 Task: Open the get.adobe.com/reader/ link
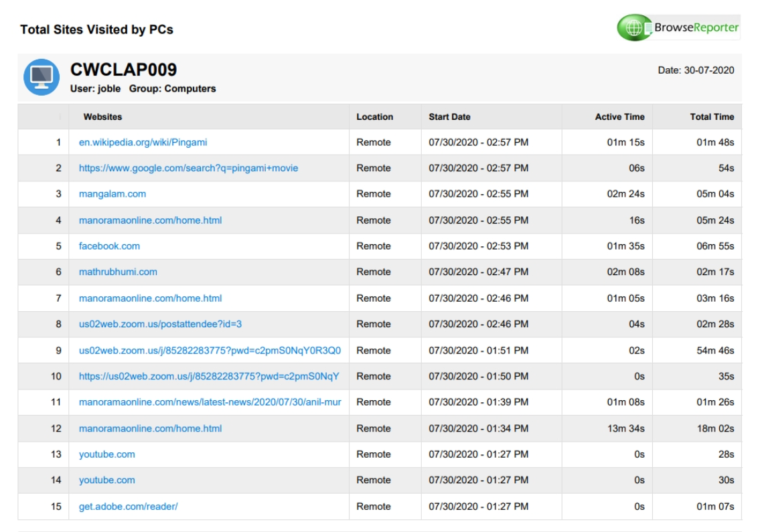129,507
